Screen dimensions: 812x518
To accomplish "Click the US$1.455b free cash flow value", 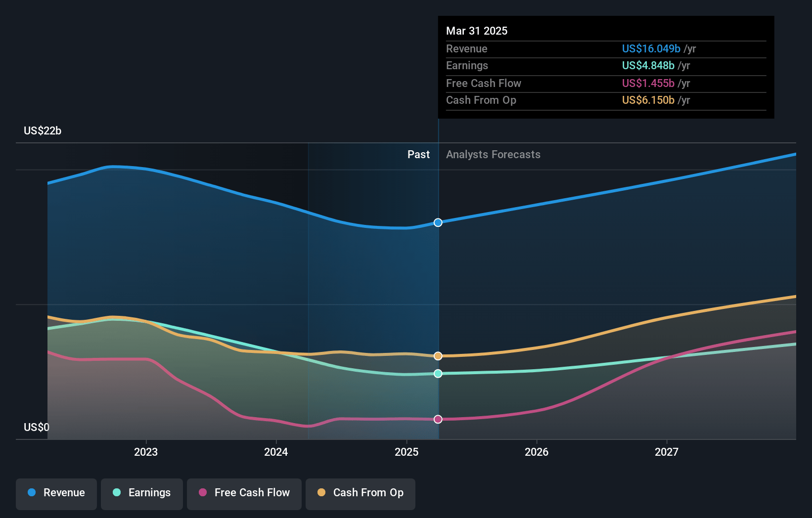I will click(648, 83).
